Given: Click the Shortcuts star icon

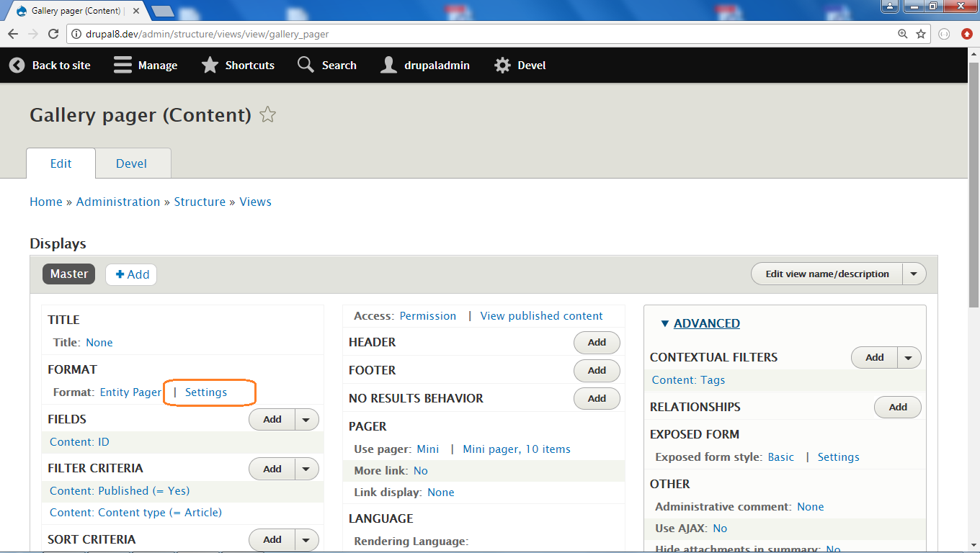Looking at the screenshot, I should point(210,65).
